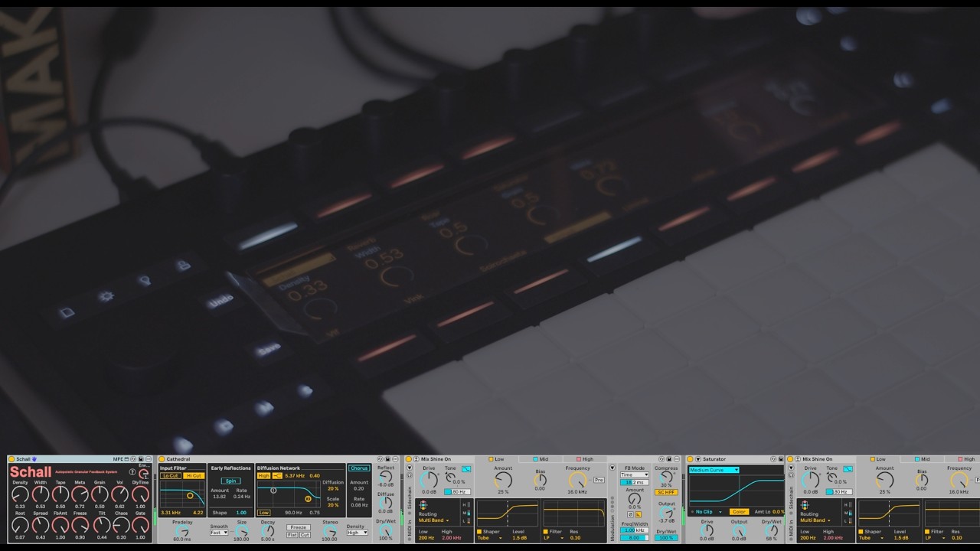Click Schall Density knob
The image size is (980, 551).
click(x=20, y=494)
